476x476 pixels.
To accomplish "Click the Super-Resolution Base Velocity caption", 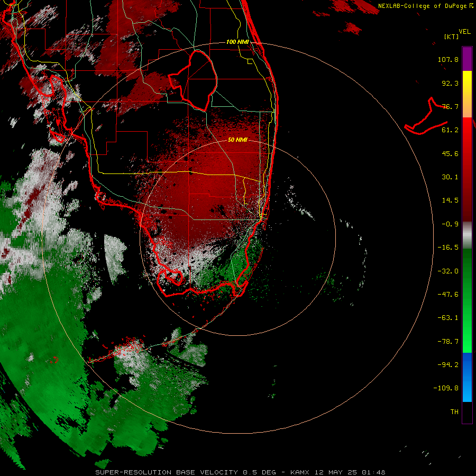I will (x=240, y=472).
